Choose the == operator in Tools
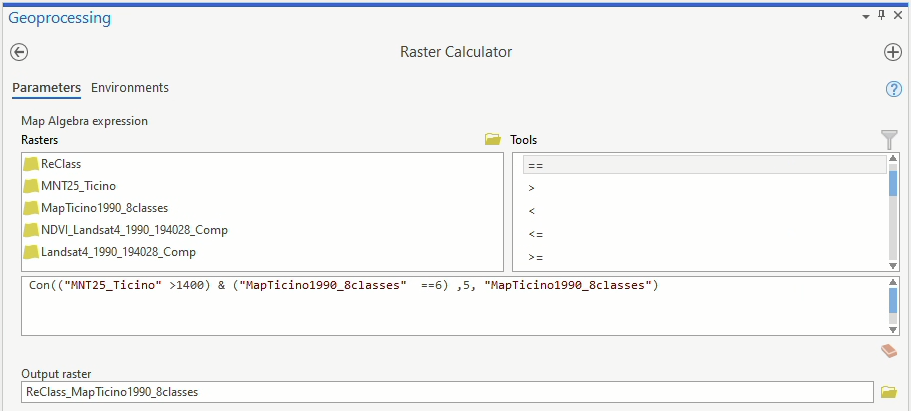This screenshot has width=911, height=411. click(535, 165)
